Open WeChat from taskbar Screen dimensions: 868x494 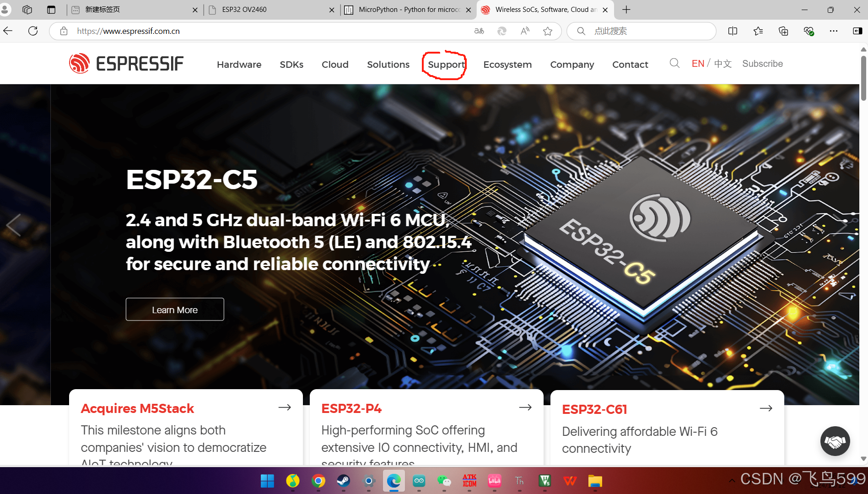444,481
